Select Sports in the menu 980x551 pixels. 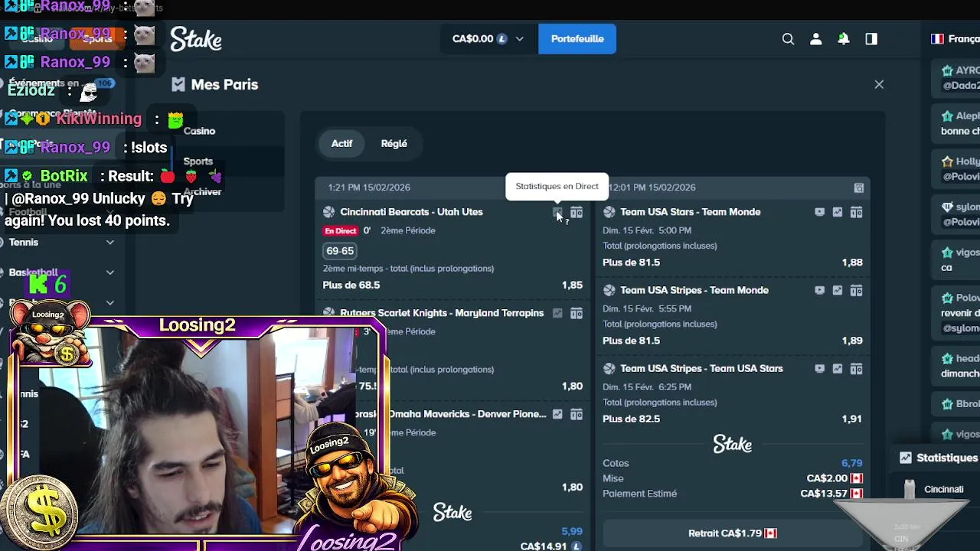pyautogui.click(x=198, y=161)
